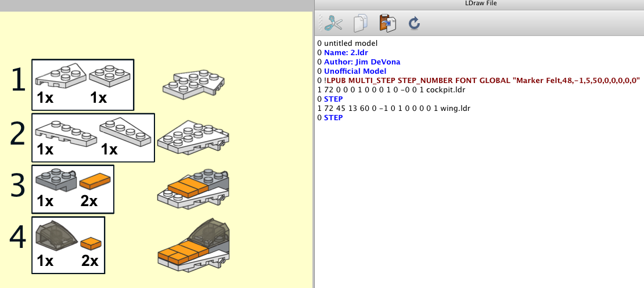Click the transparent canopy piece in step 4 parts
The height and width of the screenshot is (288, 644).
tap(56, 236)
